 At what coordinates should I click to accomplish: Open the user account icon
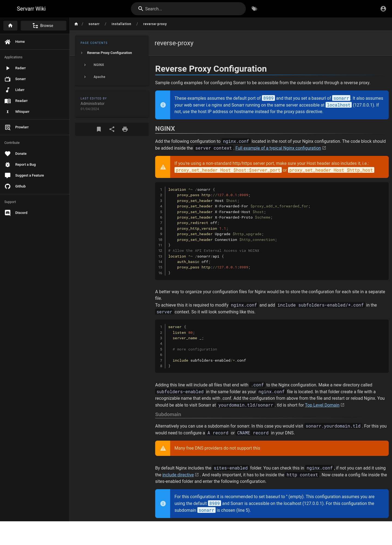pos(383,9)
